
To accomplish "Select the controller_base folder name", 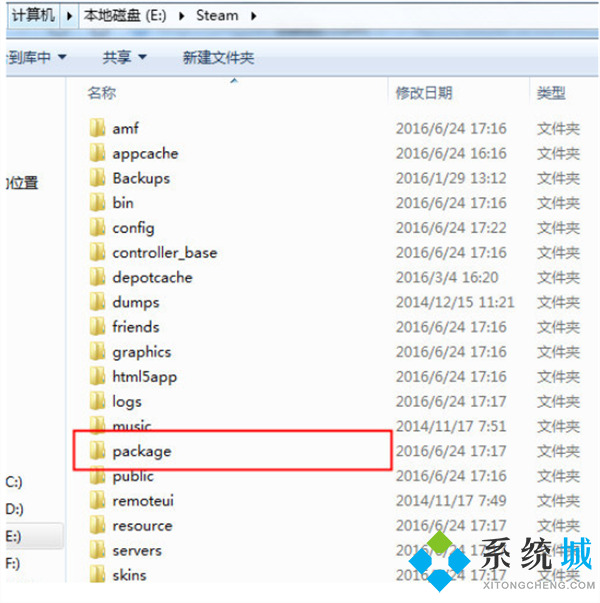I will tap(164, 253).
